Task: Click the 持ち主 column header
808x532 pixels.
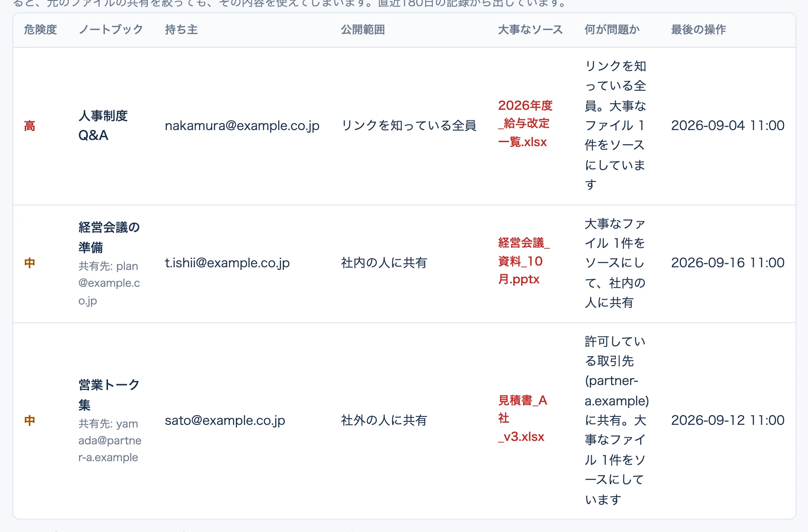Action: [x=181, y=30]
